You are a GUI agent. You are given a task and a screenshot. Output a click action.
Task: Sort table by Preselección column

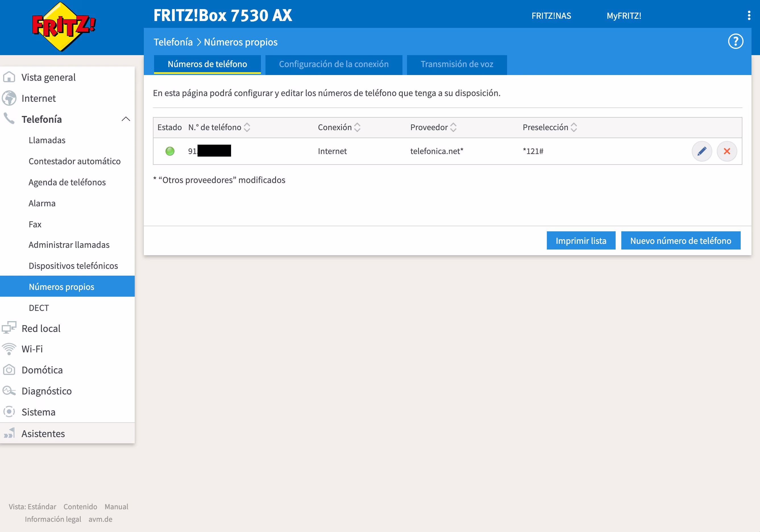[574, 127]
